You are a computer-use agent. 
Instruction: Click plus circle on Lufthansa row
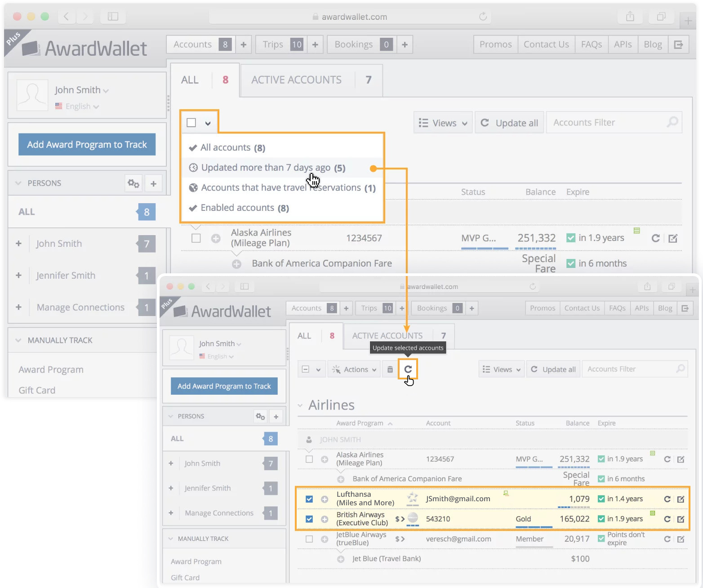(325, 499)
